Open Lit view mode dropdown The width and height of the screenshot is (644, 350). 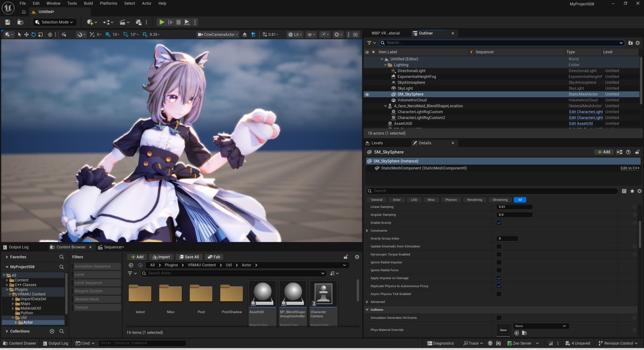295,34
